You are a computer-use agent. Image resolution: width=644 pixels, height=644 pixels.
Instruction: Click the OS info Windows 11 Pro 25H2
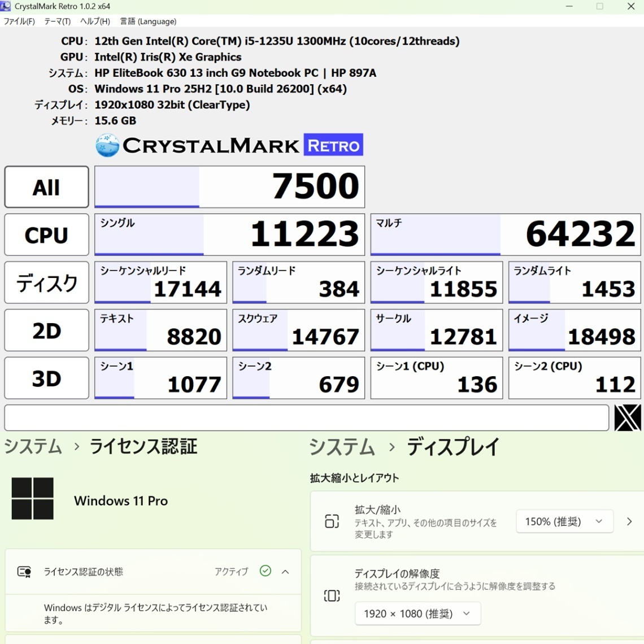click(x=220, y=89)
